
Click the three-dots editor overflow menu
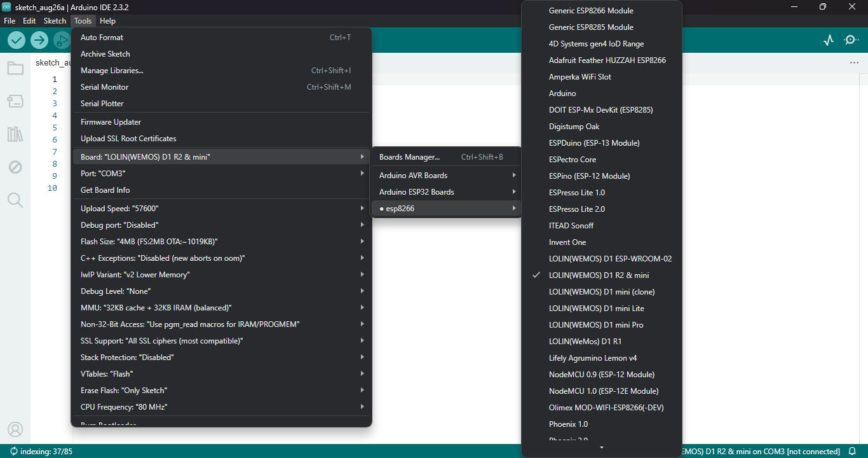(854, 63)
